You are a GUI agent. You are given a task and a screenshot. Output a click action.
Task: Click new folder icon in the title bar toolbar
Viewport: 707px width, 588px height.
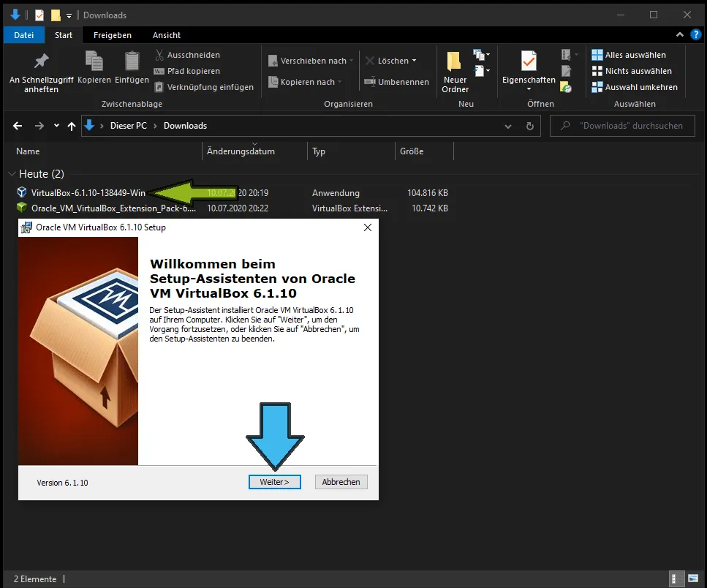click(56, 15)
